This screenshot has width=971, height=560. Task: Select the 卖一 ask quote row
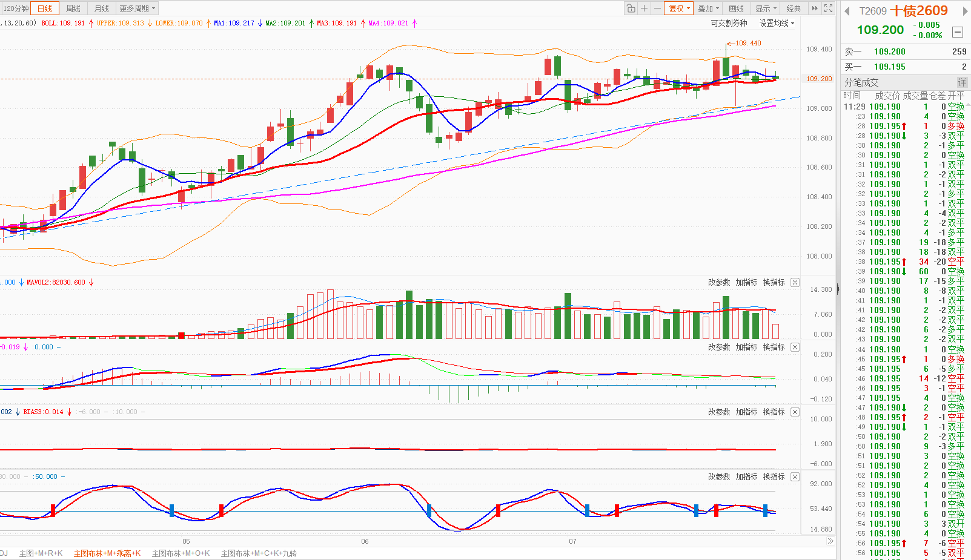coord(905,52)
